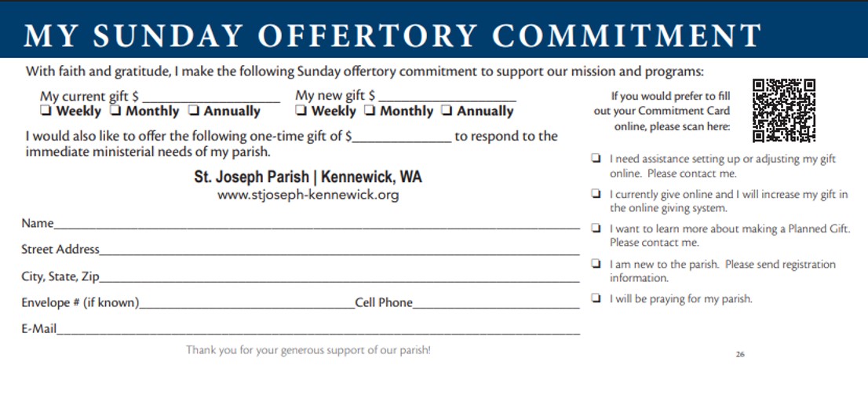Check Annually under My new gift
The height and width of the screenshot is (402, 868).
pos(447,111)
